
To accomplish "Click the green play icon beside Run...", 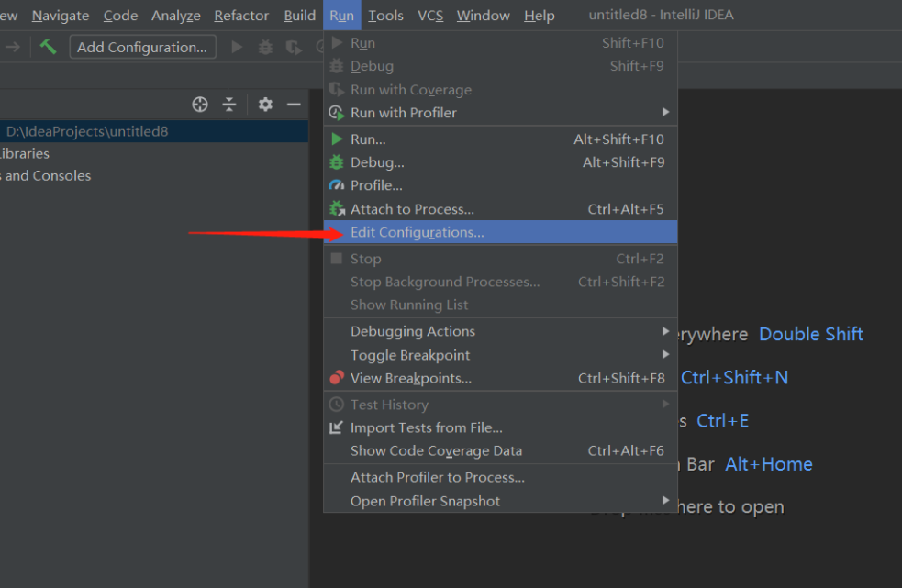I will 337,139.
